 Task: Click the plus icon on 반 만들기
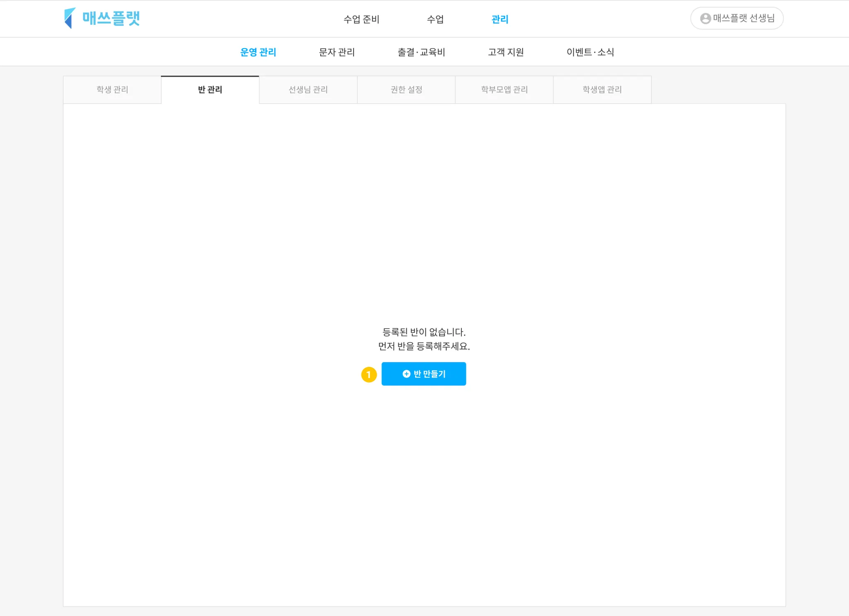click(406, 374)
